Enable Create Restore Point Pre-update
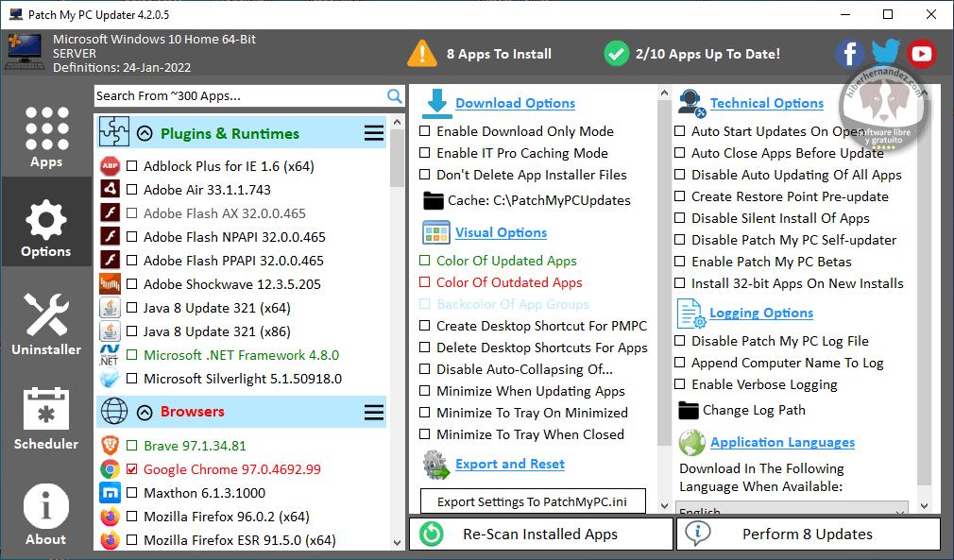 coord(679,197)
